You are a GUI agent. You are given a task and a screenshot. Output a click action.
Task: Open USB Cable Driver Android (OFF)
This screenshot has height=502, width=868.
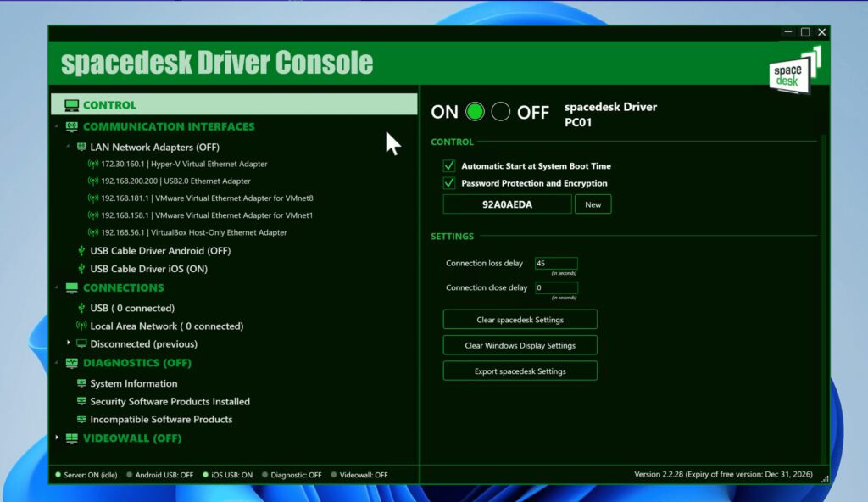160,251
